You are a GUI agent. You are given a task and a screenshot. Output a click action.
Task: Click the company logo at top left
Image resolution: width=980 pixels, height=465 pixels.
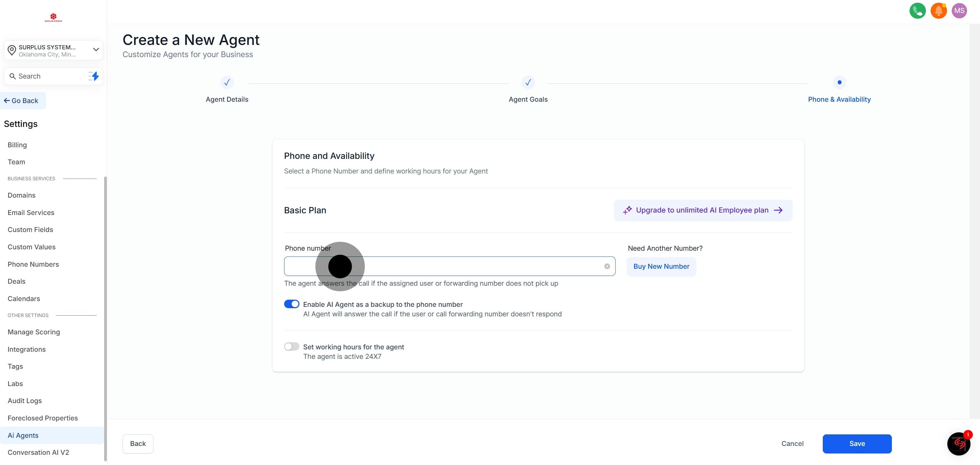point(53,17)
